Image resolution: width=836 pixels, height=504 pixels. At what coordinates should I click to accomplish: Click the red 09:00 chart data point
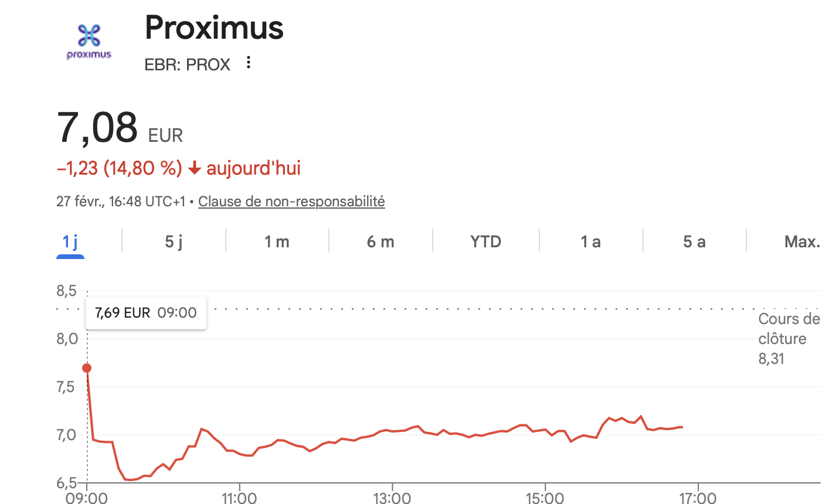(87, 368)
